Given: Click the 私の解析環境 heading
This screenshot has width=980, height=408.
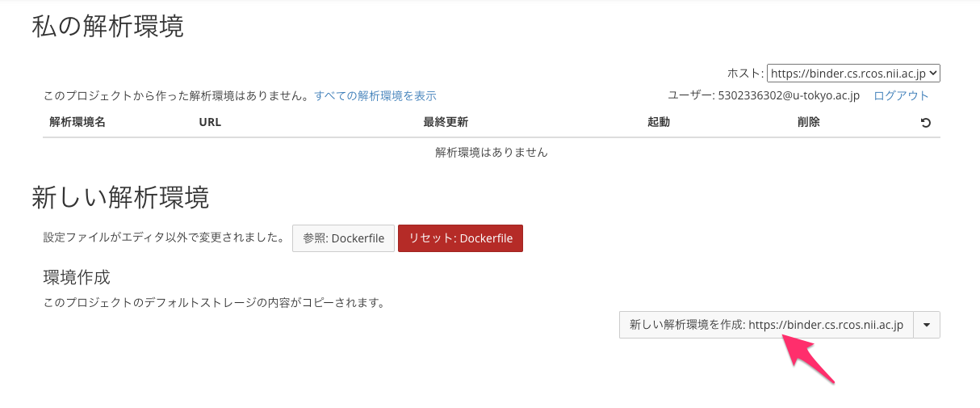Looking at the screenshot, I should [107, 27].
